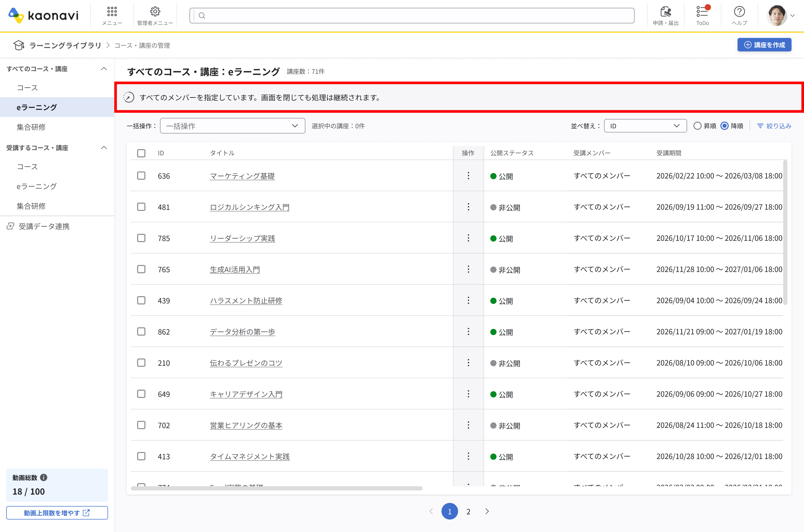Screen dimensions: 804x532
Task: Open the 管理者メニュー gear icon
Action: [155, 11]
